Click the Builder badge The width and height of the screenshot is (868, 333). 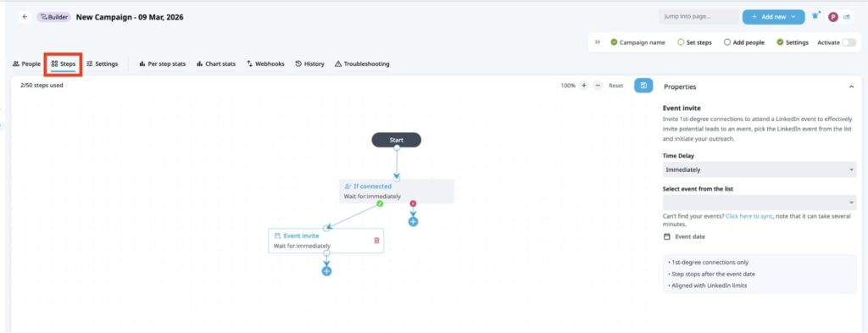[53, 17]
